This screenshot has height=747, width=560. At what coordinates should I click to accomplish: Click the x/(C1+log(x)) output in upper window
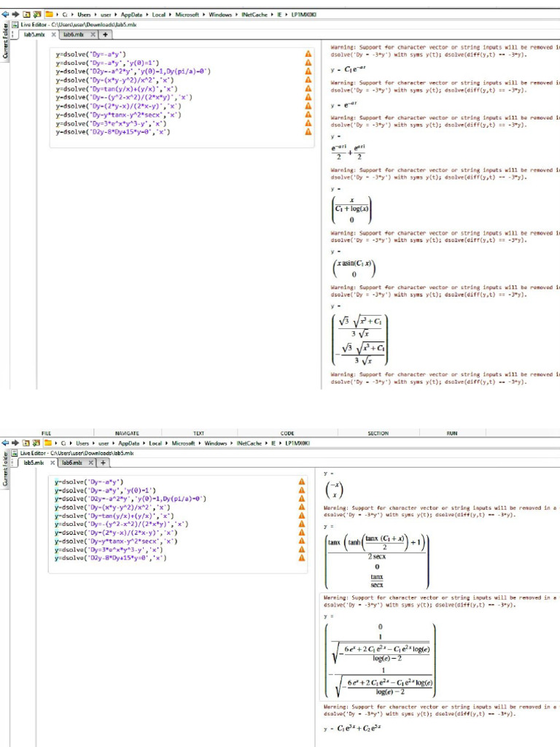click(x=351, y=210)
